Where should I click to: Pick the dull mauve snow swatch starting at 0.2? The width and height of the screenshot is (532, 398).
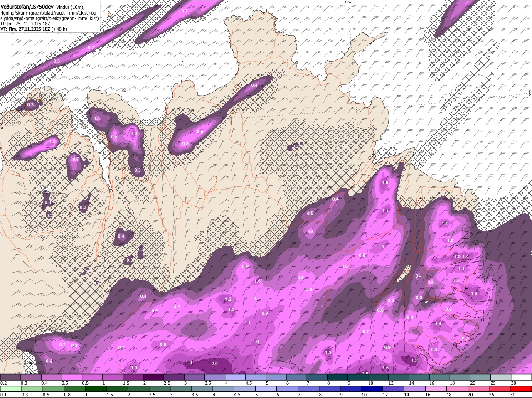pyautogui.click(x=10, y=377)
